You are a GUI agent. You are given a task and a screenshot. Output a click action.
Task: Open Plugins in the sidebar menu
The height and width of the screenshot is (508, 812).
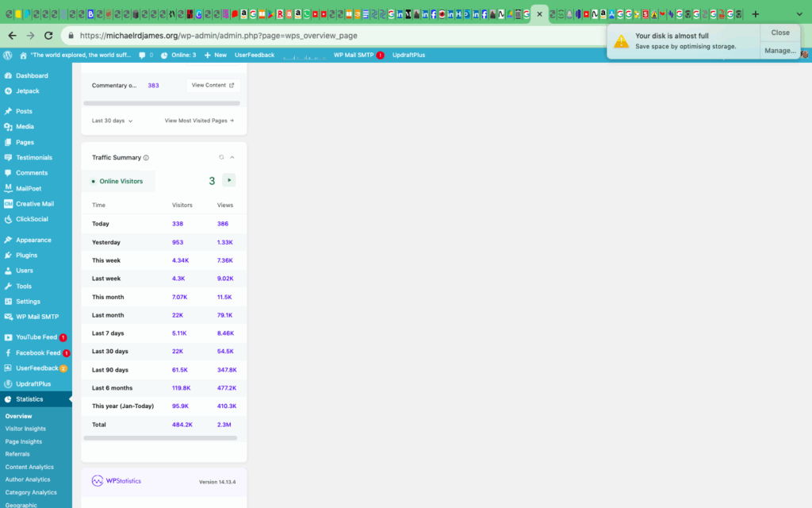coord(26,255)
